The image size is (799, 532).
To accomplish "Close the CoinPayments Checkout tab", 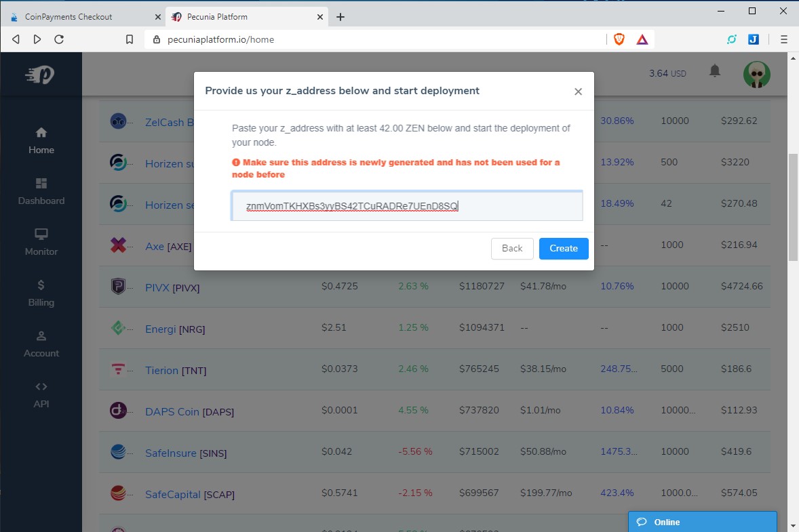I will coord(157,17).
